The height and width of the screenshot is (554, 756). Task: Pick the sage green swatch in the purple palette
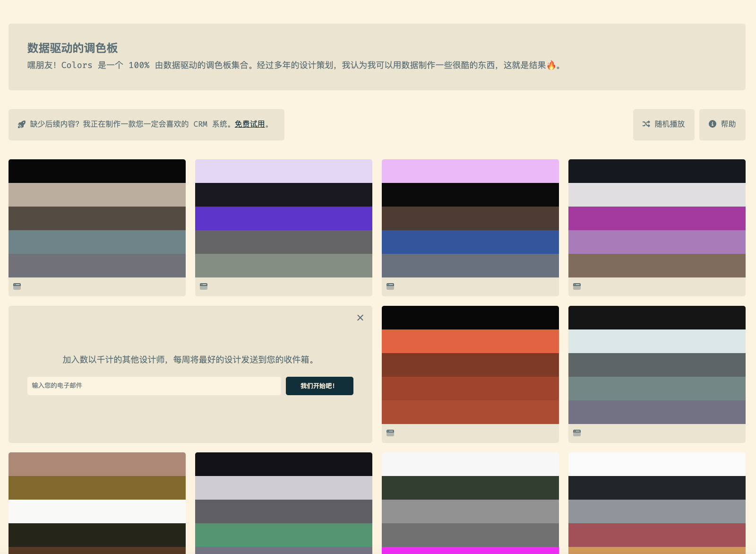coord(283,266)
